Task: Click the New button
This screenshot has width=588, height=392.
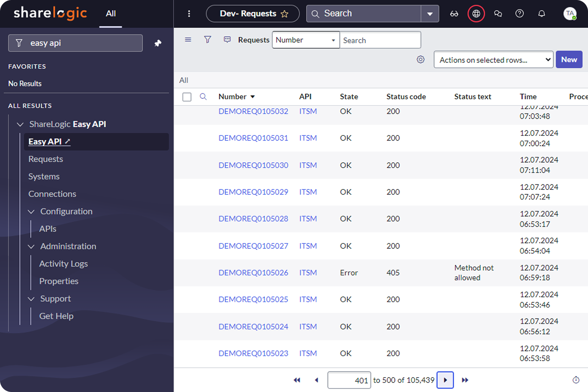Action: tap(569, 59)
